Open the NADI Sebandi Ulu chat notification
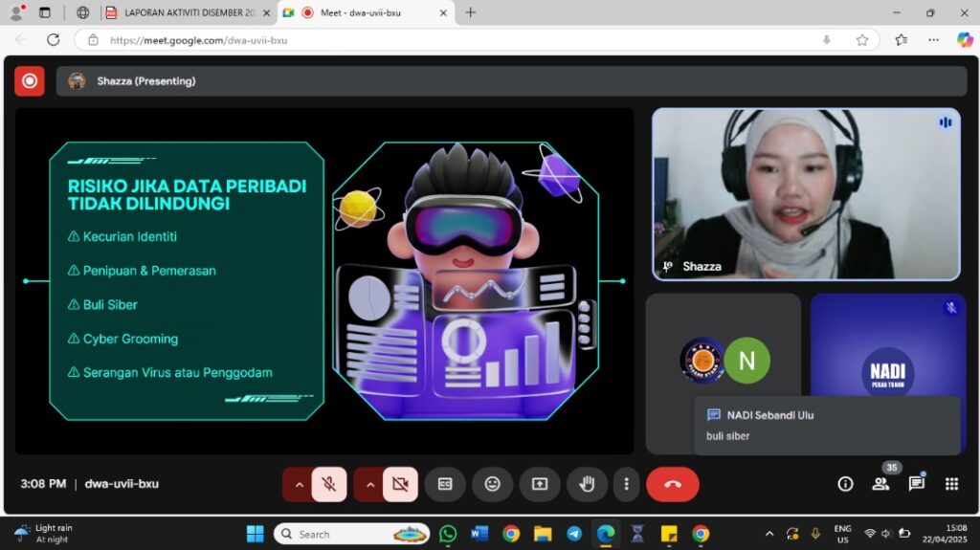The image size is (980, 550). click(827, 425)
